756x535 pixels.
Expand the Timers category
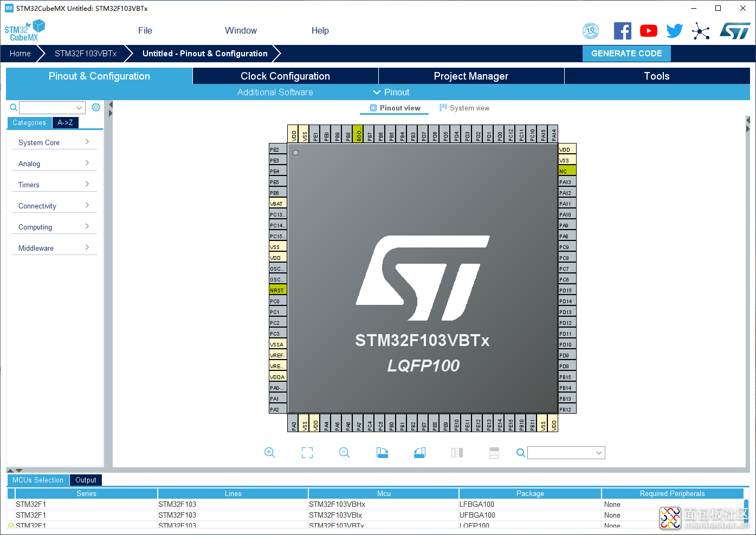coord(54,185)
